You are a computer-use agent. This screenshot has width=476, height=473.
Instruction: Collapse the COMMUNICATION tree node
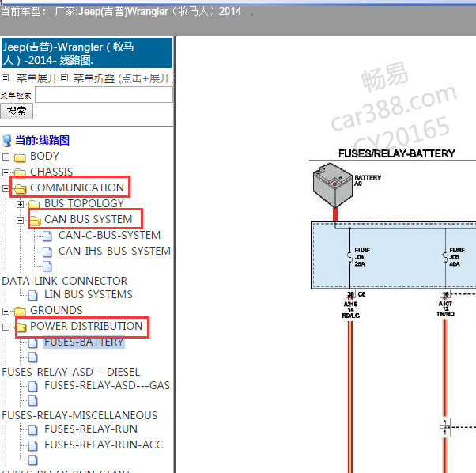pyautogui.click(x=6, y=188)
